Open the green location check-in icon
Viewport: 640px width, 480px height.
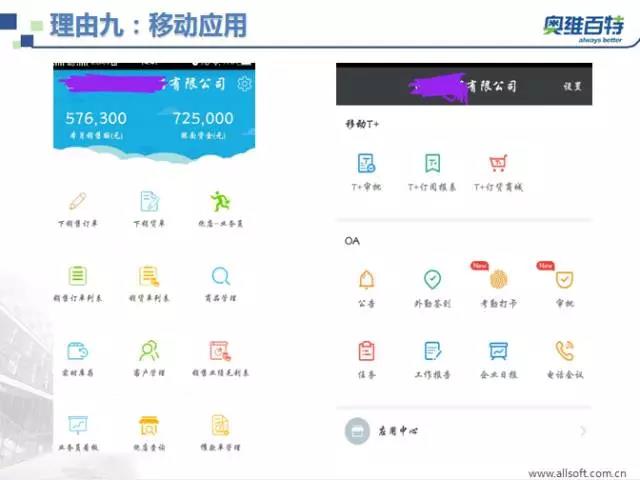click(x=432, y=280)
